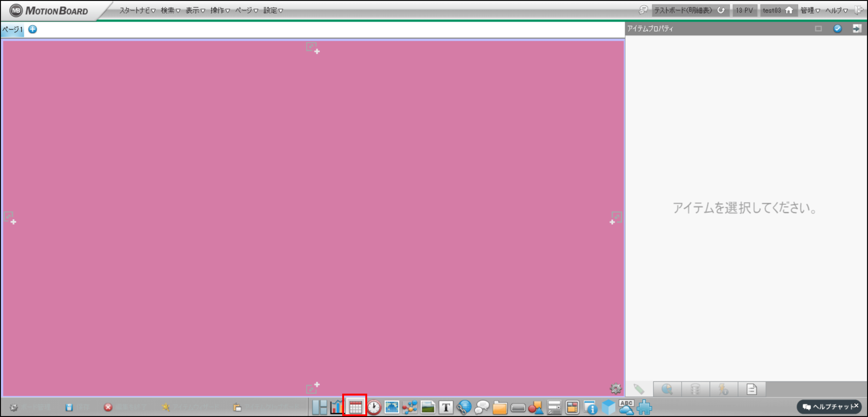The height and width of the screenshot is (417, 868).
Task: Click the text (T) item icon
Action: 446,407
